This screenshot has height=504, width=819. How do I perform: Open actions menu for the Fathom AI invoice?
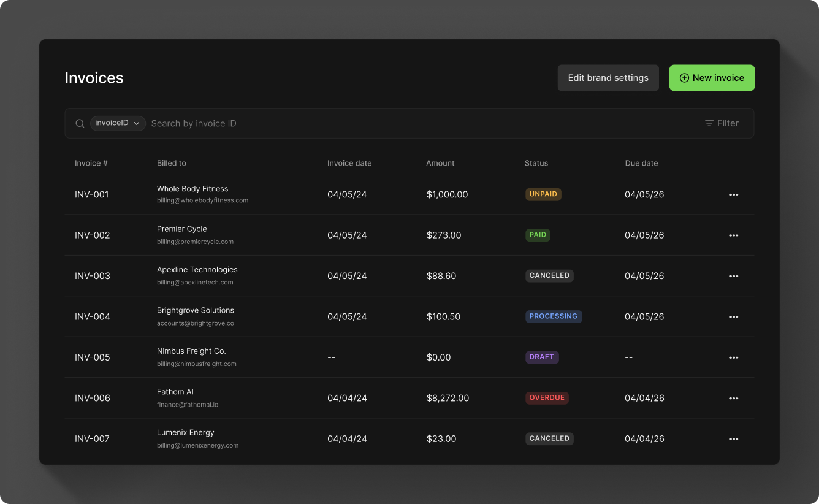tap(734, 398)
